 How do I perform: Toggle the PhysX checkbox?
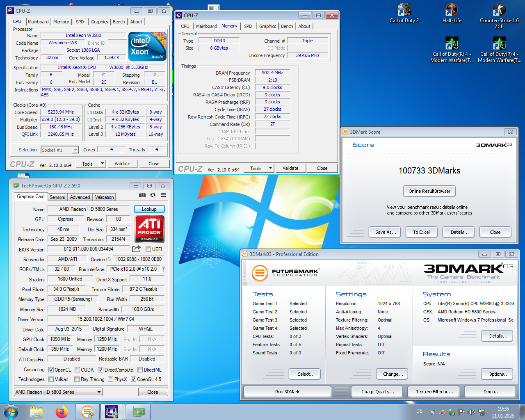[110, 379]
